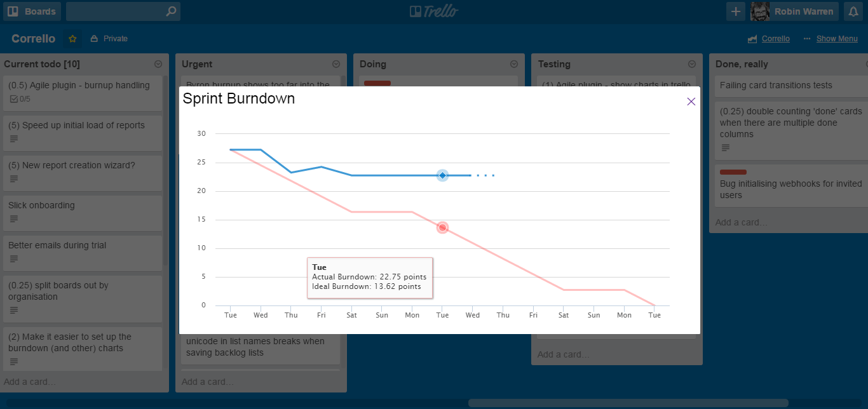Open Make it easier to set up burndown card
This screenshot has height=409, width=868.
tap(83, 349)
